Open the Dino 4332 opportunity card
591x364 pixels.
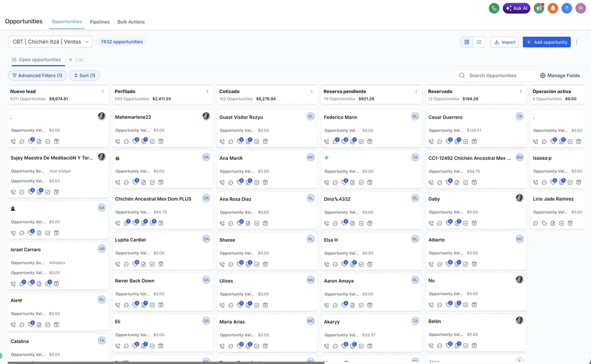pos(371,211)
